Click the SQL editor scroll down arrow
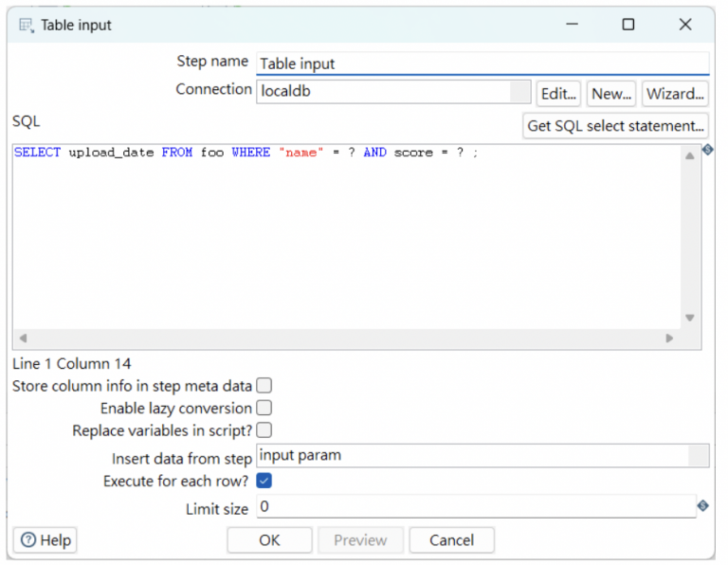This screenshot has width=728, height=565. pyautogui.click(x=690, y=319)
